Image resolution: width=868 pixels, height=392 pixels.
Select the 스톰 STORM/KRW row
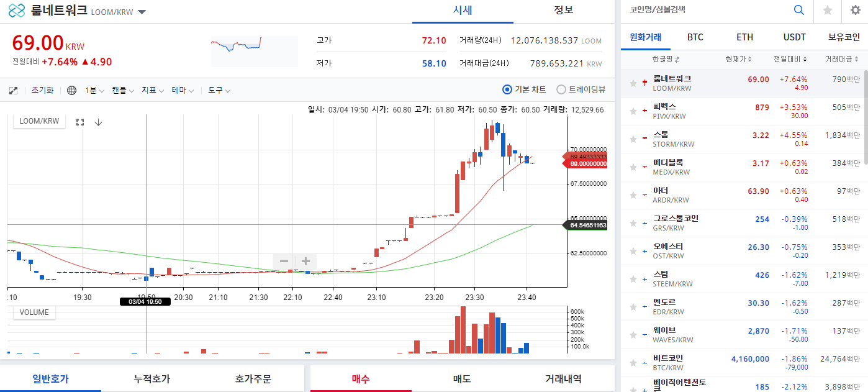[x=741, y=139]
